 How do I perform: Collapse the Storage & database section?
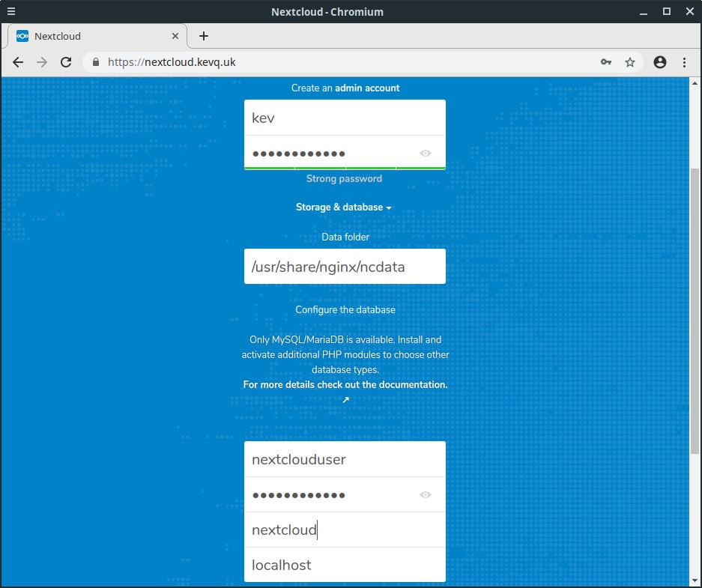344,207
